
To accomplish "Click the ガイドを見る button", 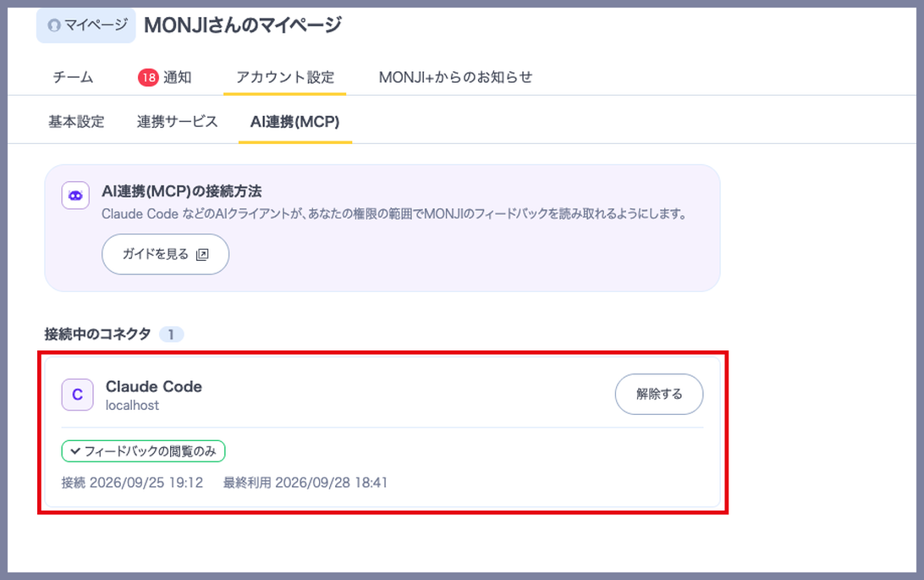I will pos(166,254).
